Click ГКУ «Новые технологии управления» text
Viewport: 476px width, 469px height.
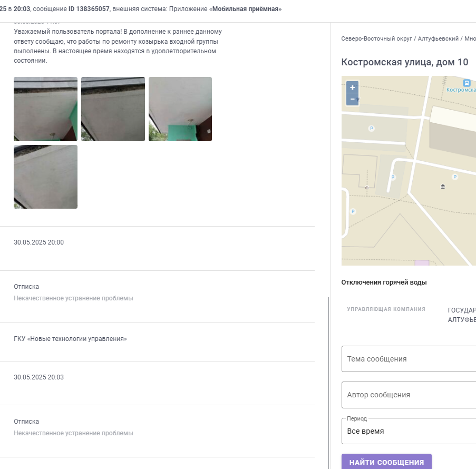click(x=70, y=339)
